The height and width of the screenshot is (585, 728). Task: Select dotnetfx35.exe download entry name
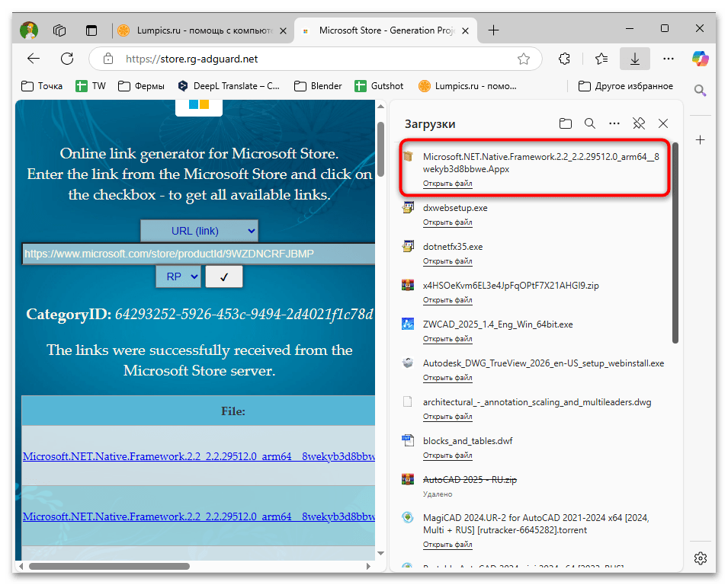453,247
